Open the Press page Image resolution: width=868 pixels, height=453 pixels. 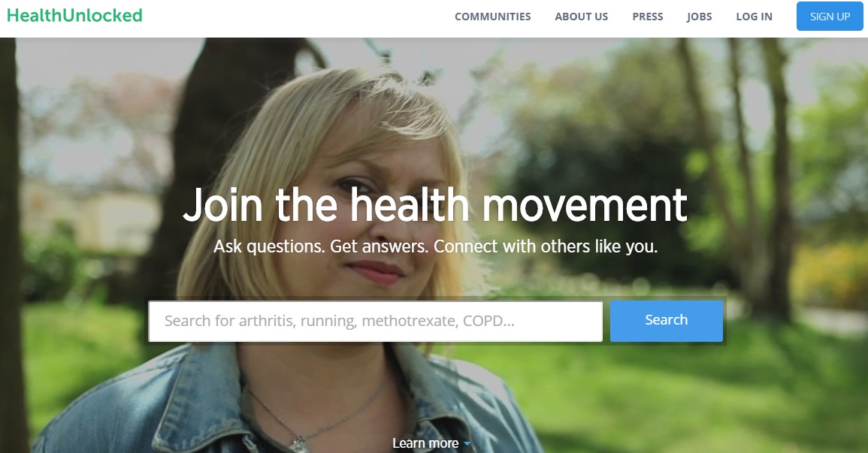click(x=648, y=17)
